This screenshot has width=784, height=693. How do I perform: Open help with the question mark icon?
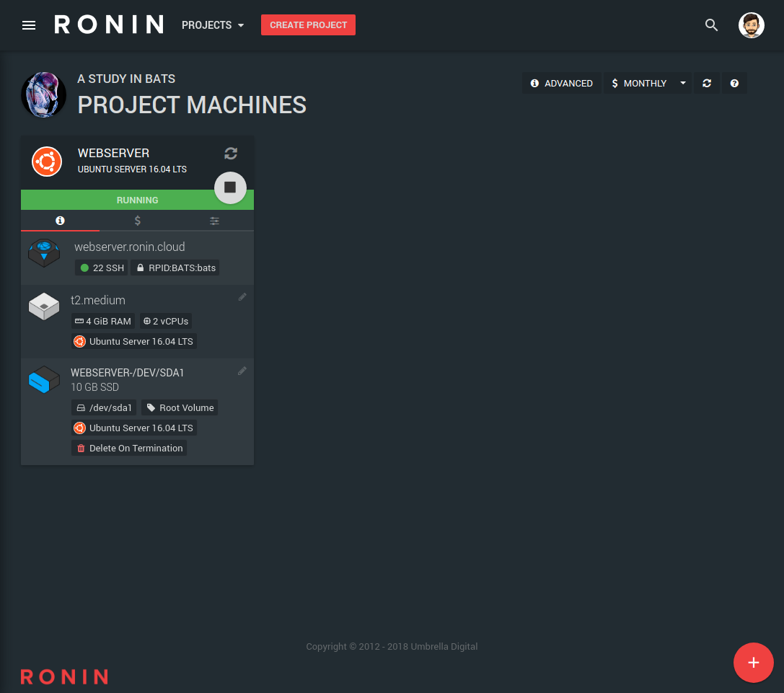734,84
